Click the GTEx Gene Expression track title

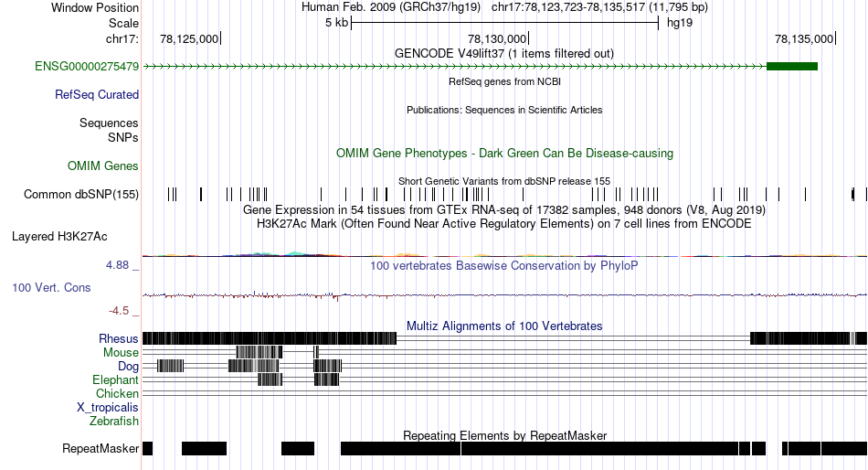(x=504, y=210)
